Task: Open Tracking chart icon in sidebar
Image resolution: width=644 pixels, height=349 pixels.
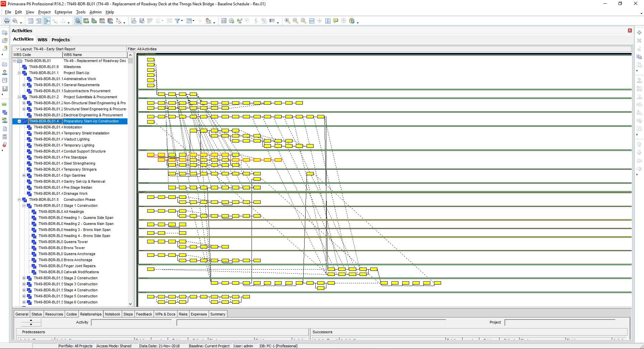Action: point(5,89)
